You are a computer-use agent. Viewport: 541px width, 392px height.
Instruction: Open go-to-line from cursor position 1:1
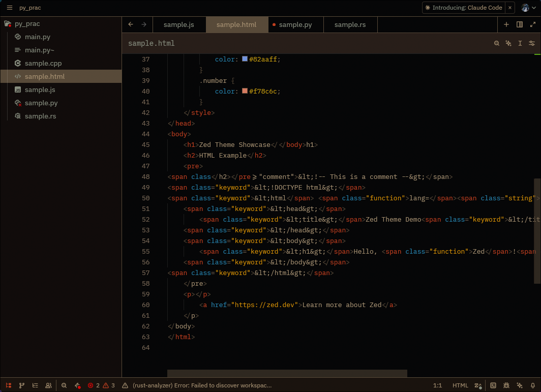[x=437, y=385]
